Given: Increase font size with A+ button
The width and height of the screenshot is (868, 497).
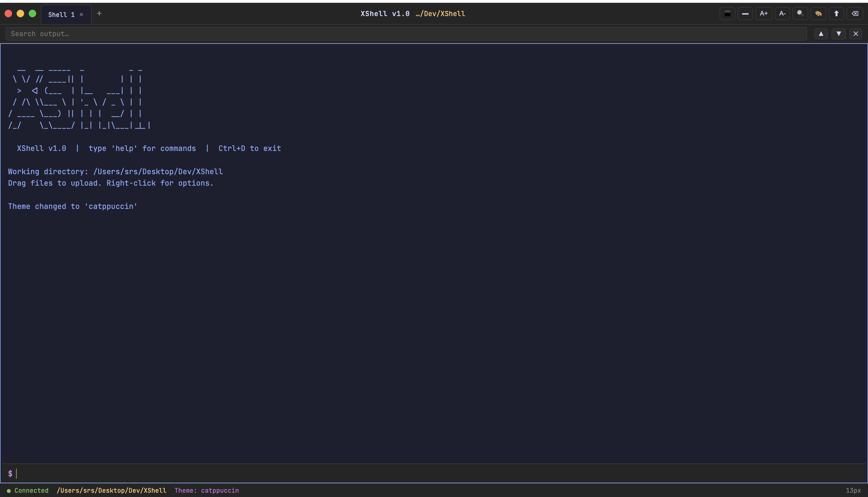Looking at the screenshot, I should click(x=764, y=14).
